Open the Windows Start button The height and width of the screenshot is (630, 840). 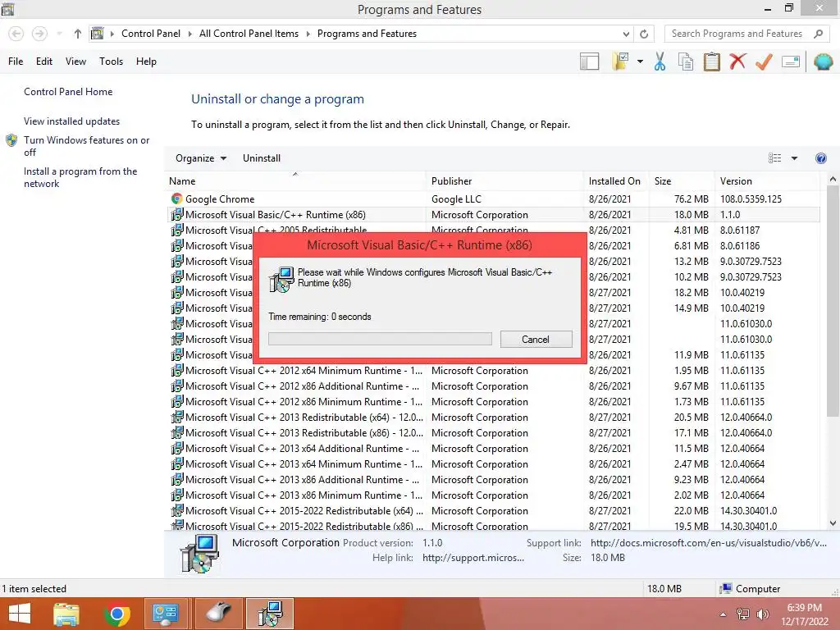(x=20, y=614)
